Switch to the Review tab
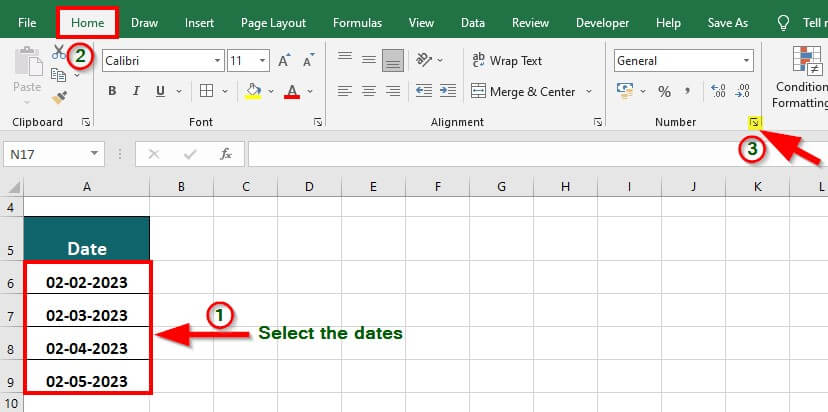Screen dimensions: 828x412 [x=530, y=23]
